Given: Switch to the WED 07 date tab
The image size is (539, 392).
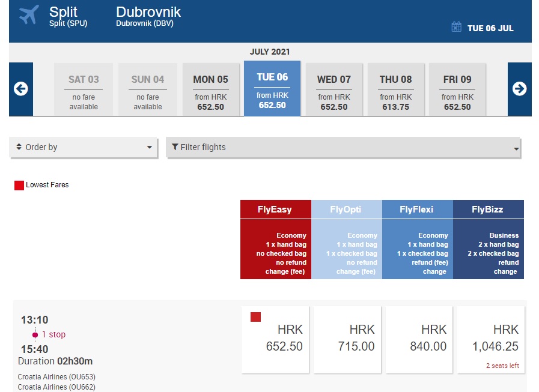Looking at the screenshot, I should click(333, 89).
